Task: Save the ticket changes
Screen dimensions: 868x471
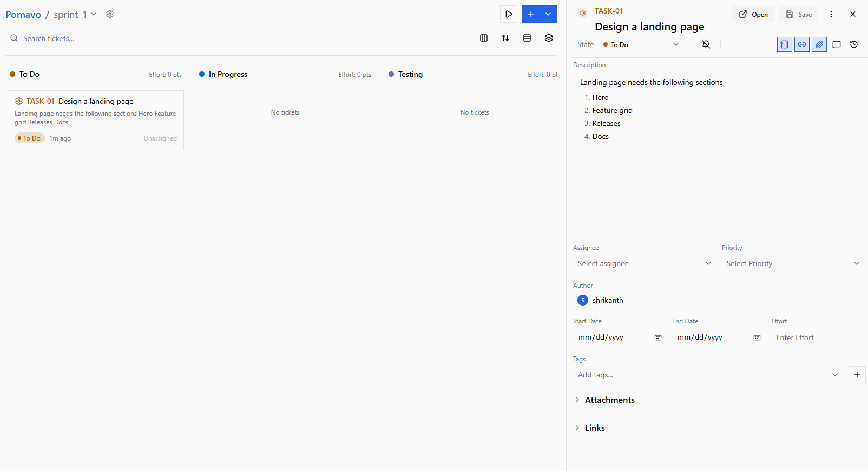Action: pos(799,14)
